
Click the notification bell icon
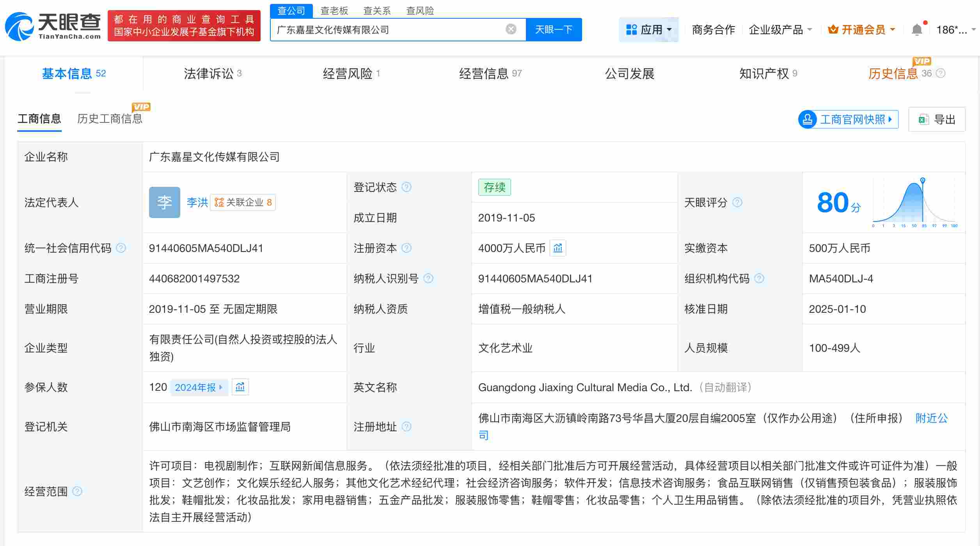pos(917,29)
